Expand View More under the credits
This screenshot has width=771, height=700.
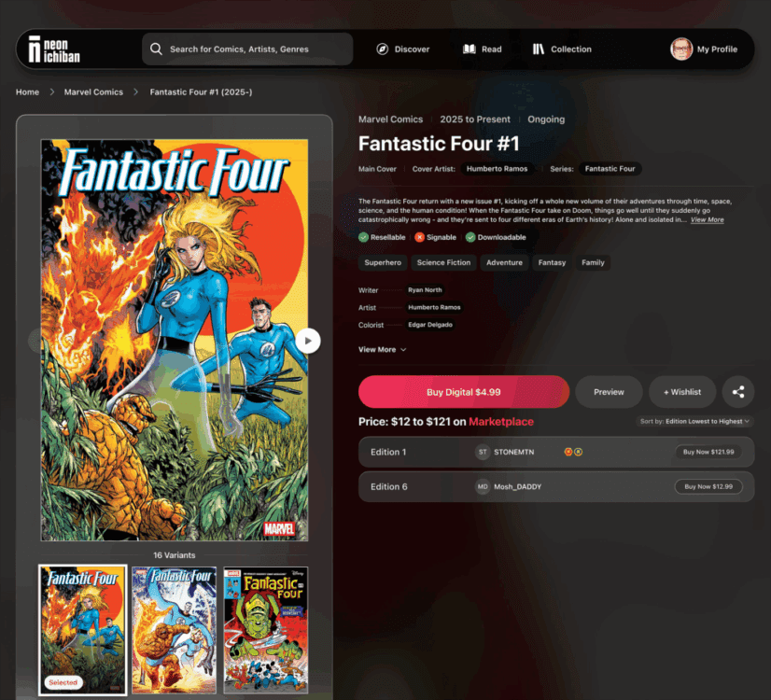coord(382,349)
